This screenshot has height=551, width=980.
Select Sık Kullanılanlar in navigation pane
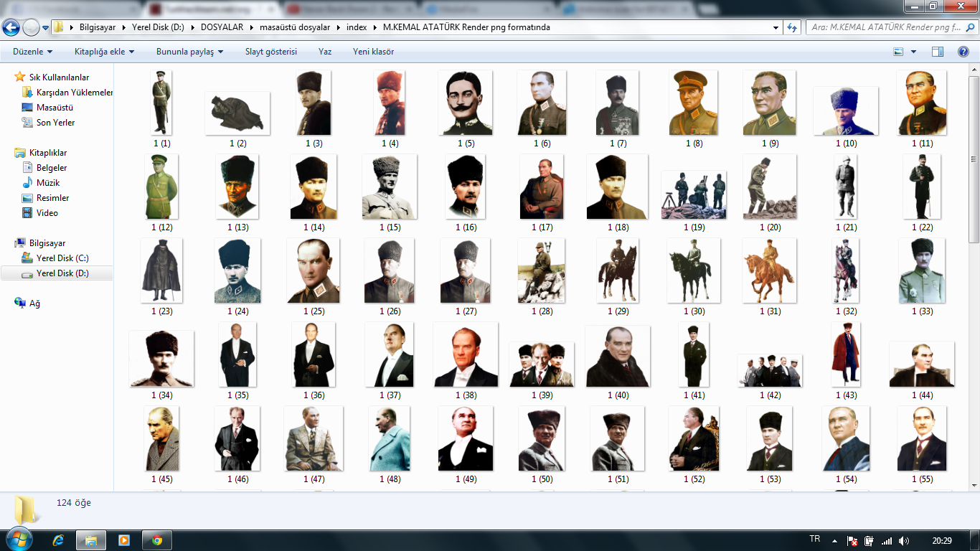59,77
